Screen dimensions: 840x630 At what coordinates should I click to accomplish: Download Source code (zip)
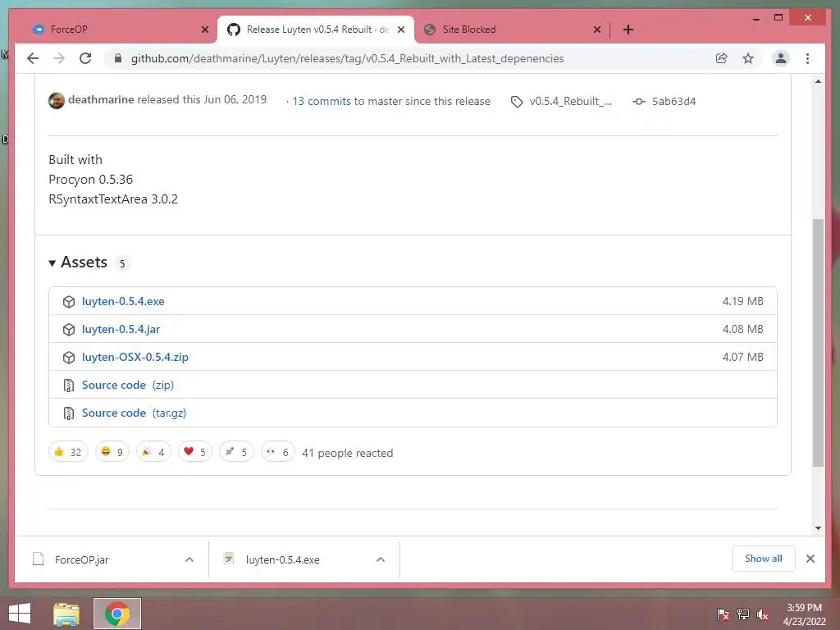point(127,385)
